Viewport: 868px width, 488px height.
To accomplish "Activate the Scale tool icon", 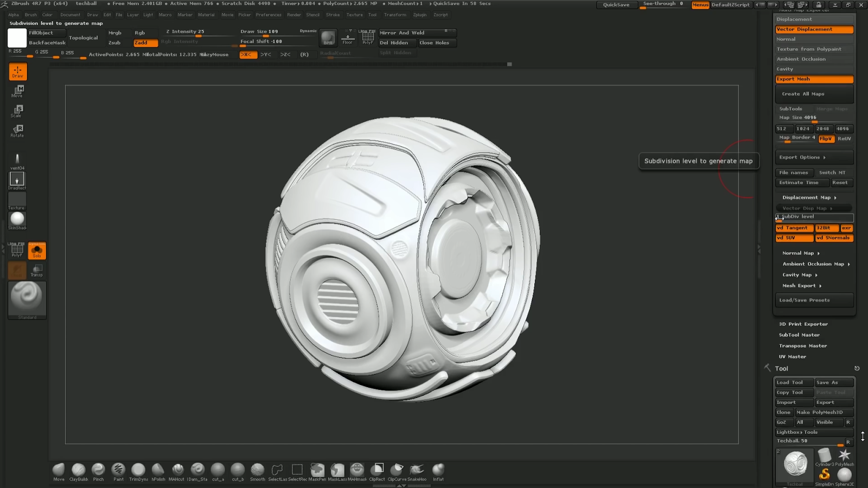I will pos(17,111).
